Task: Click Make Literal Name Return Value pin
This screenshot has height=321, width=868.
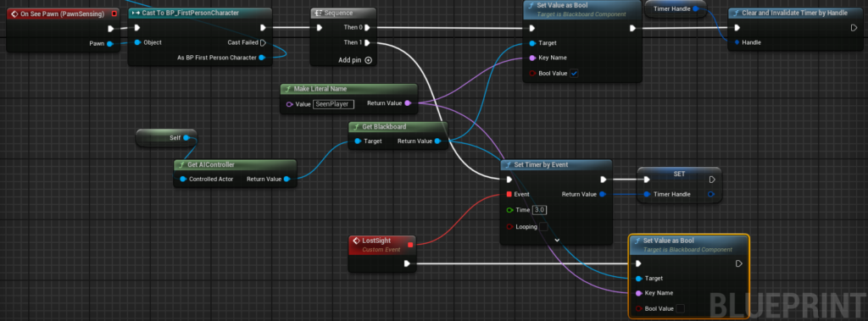Action: click(408, 103)
